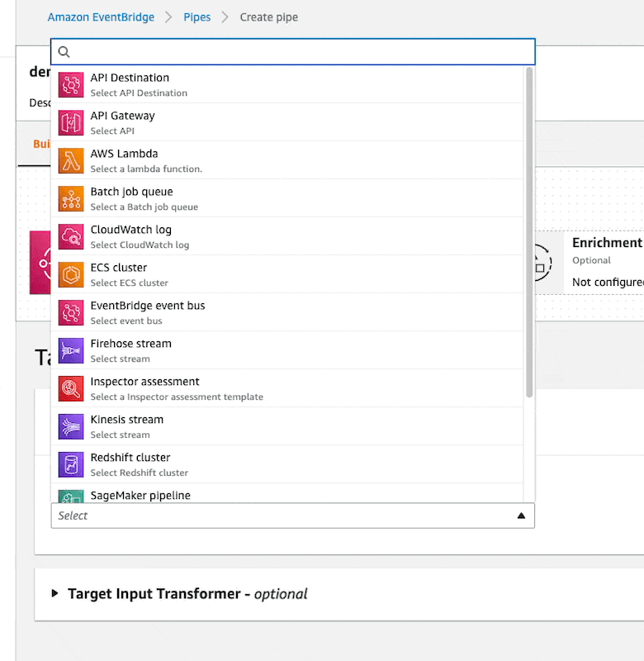Click the Redshift cluster icon
The height and width of the screenshot is (661, 644).
[71, 464]
